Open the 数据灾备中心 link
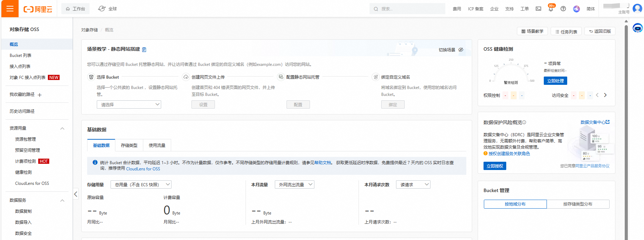The height and width of the screenshot is (240, 644). click(x=595, y=122)
